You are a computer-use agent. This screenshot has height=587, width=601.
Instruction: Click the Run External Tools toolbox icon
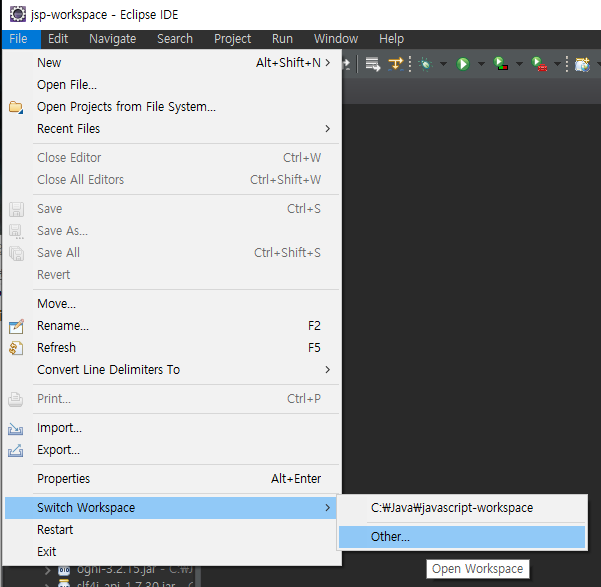pyautogui.click(x=539, y=64)
